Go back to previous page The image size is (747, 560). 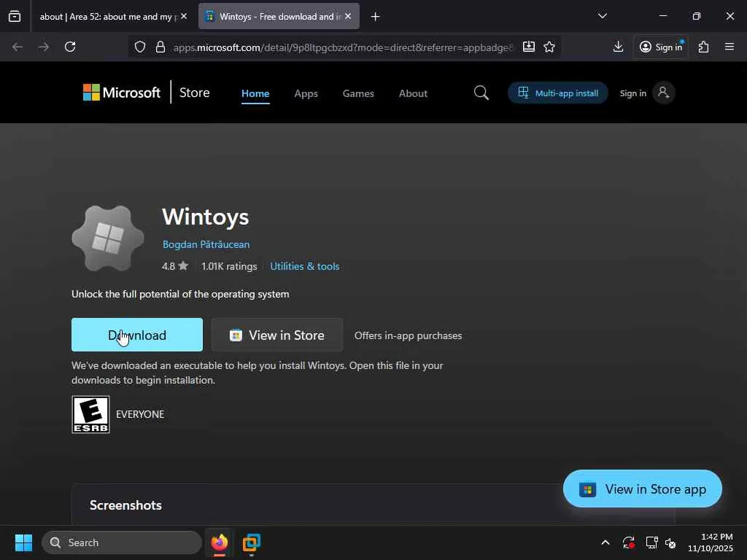(x=18, y=47)
